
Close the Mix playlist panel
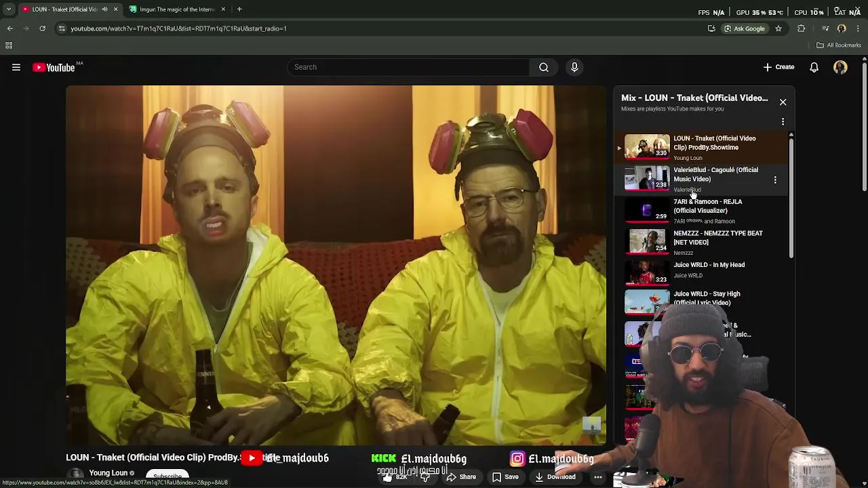tap(783, 102)
